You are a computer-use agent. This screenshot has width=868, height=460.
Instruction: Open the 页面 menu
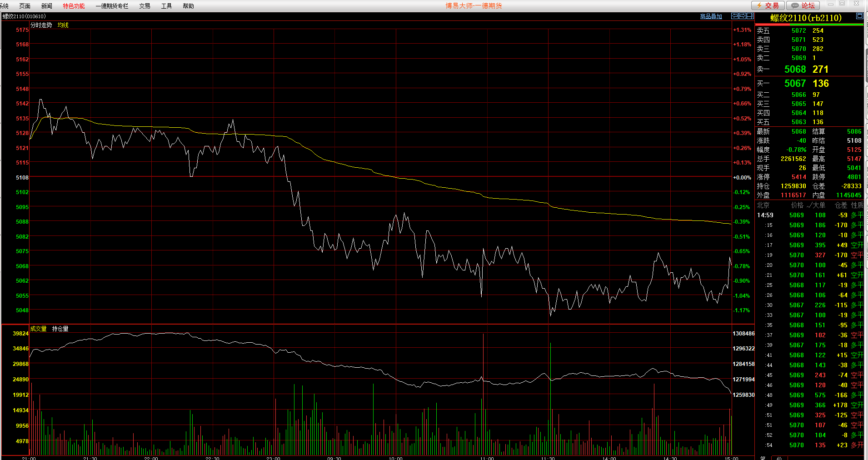pyautogui.click(x=25, y=6)
